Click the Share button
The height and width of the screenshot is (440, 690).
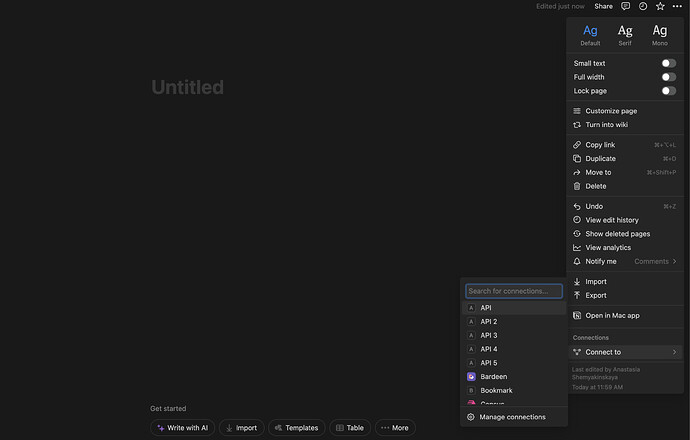pos(603,6)
